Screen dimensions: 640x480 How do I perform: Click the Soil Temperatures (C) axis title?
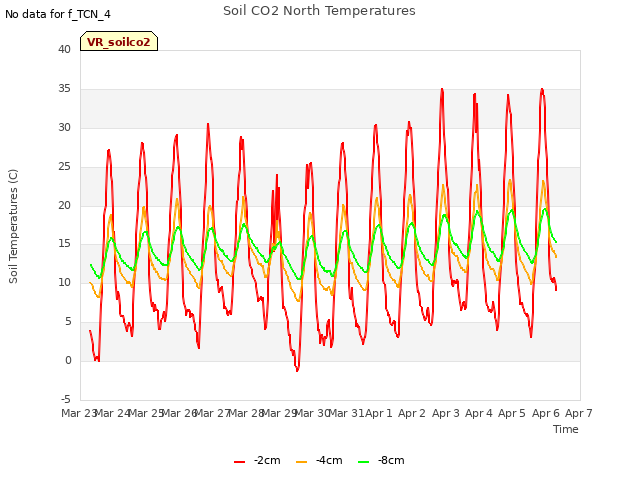click(13, 226)
